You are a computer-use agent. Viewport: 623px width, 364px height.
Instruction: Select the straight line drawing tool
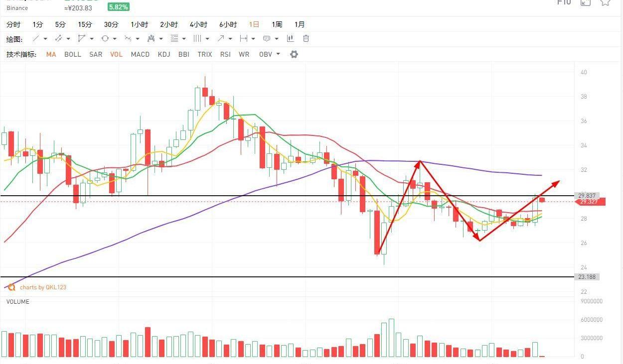tap(36, 38)
